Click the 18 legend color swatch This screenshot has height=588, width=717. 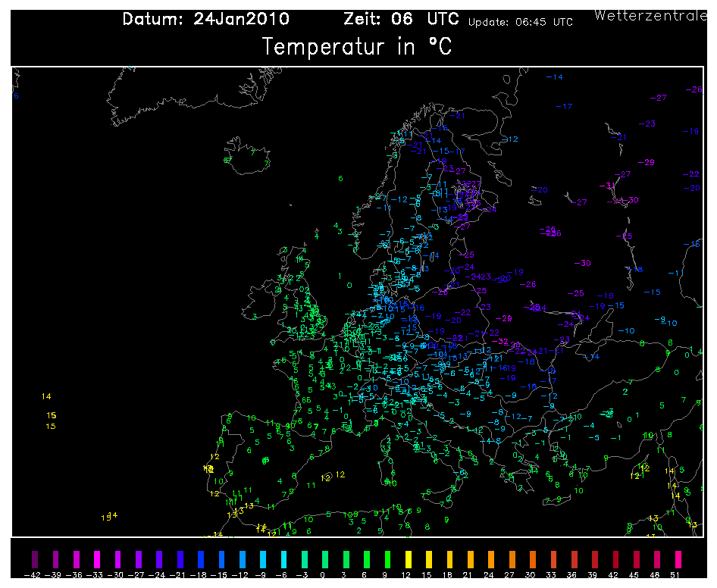(x=449, y=559)
